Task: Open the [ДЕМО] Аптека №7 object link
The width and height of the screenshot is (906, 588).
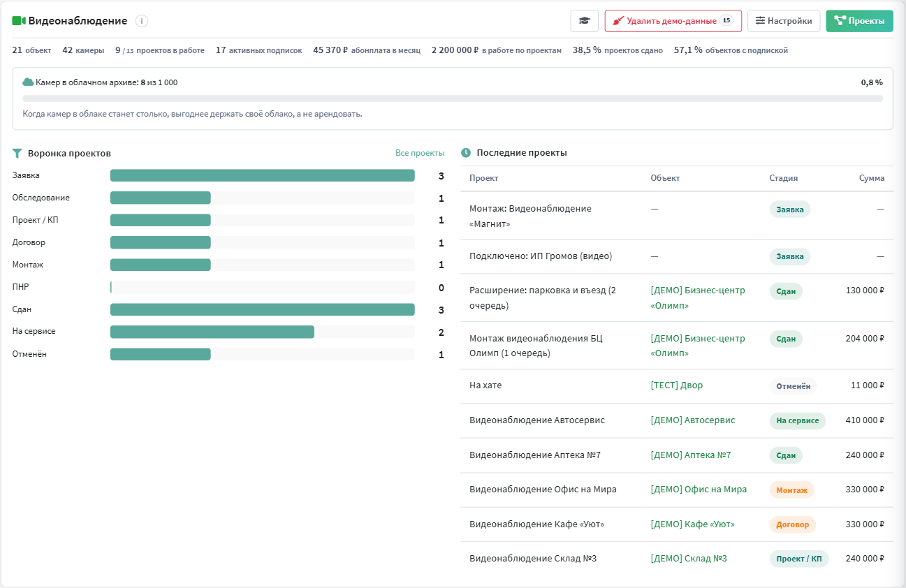Action: 691,455
